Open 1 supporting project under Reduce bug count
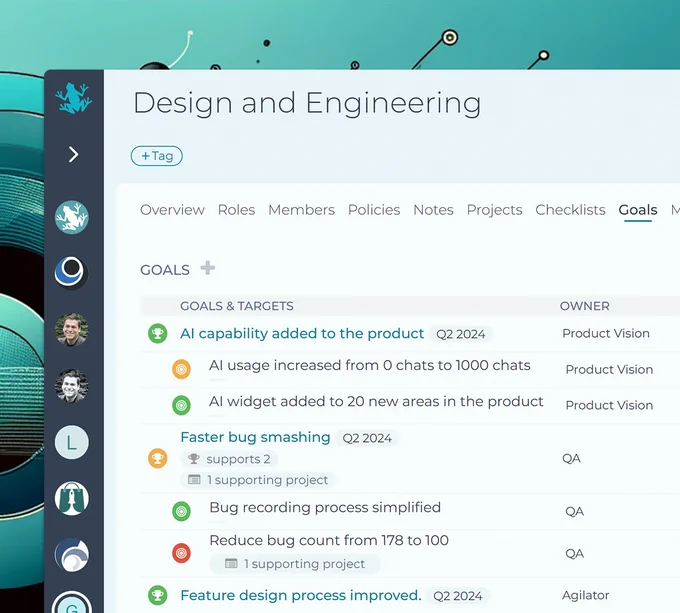 295,564
